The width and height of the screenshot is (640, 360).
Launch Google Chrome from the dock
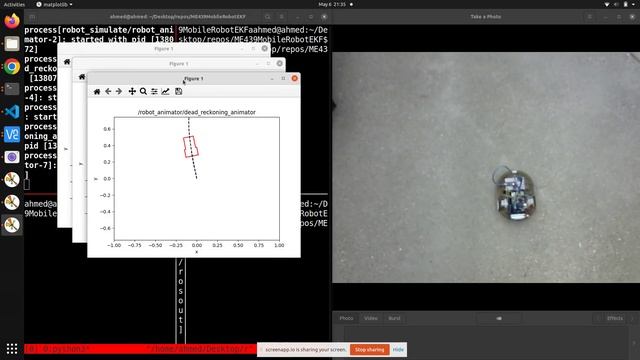12,66
